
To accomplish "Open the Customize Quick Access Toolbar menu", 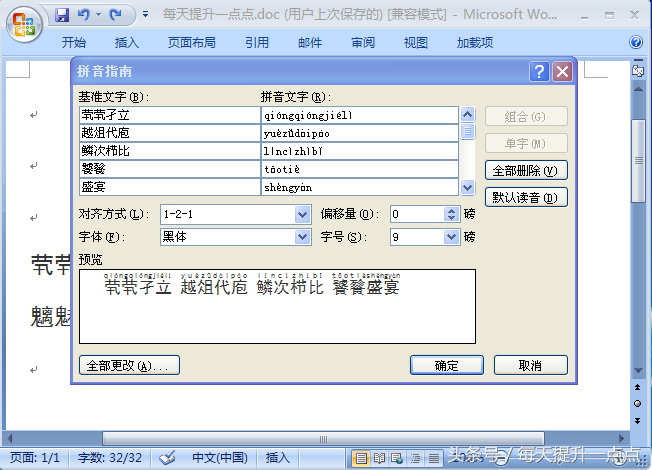I will tap(146, 15).
